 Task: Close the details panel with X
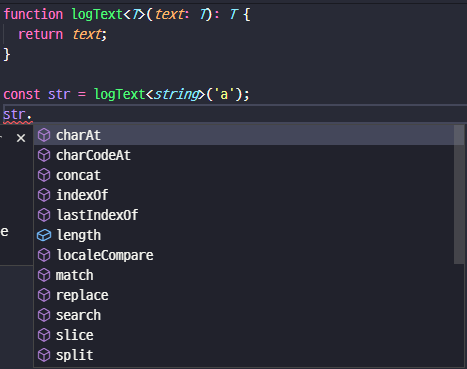coord(21,138)
